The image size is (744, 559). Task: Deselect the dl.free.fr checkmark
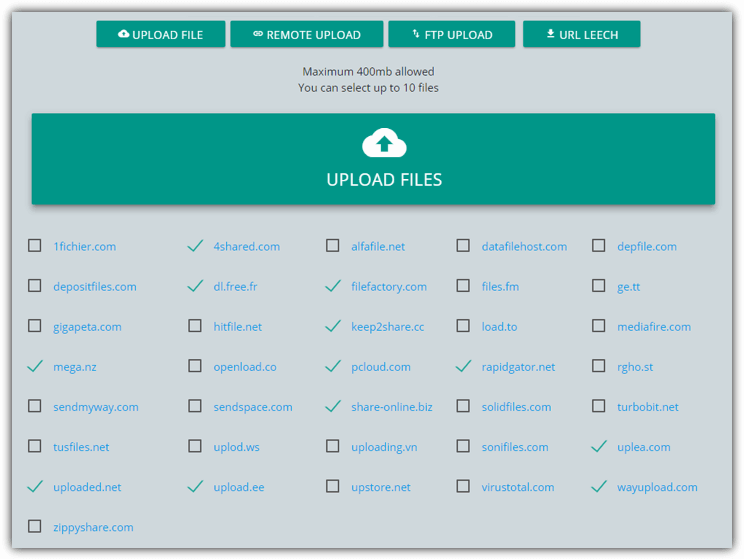tap(195, 286)
